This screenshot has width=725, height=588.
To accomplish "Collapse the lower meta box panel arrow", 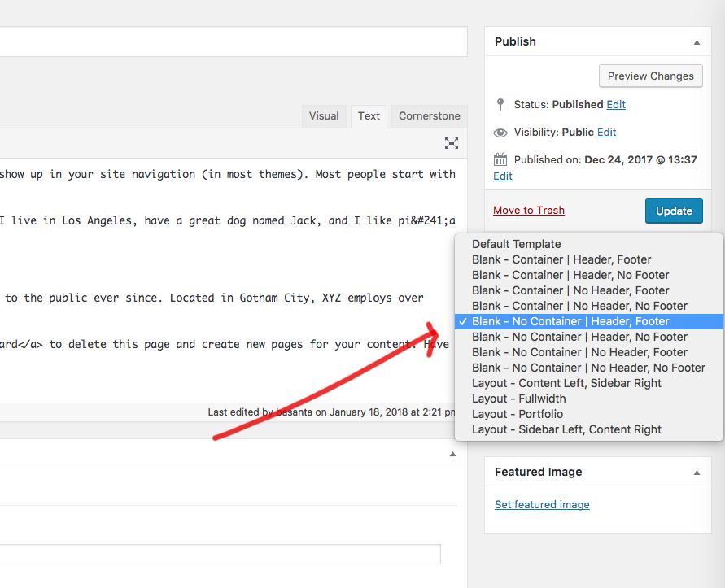I will click(452, 454).
